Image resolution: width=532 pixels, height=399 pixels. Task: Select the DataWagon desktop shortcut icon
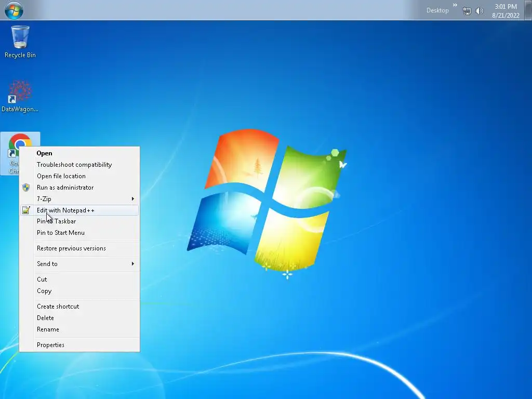point(20,96)
